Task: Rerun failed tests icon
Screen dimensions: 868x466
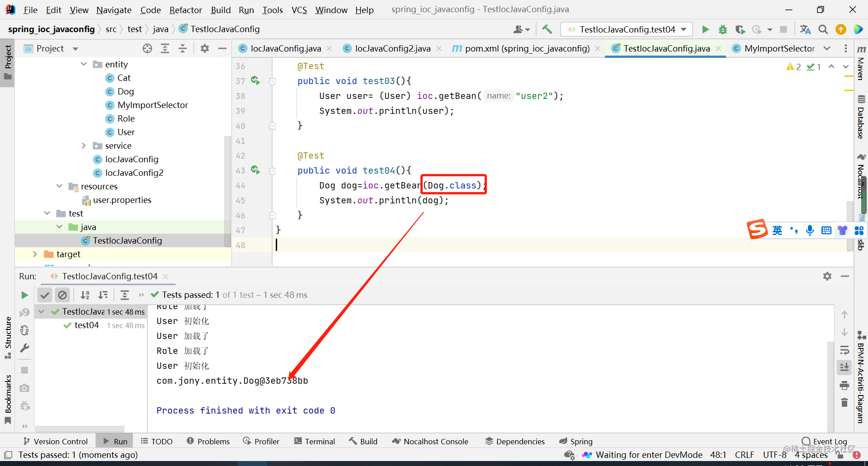Action: click(x=24, y=313)
